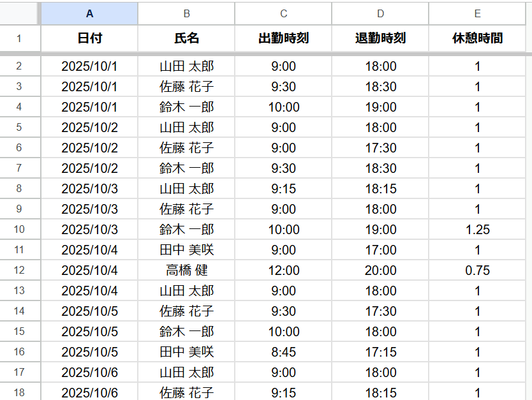Click row number 10 header
Image resolution: width=532 pixels, height=400 pixels.
coord(19,230)
